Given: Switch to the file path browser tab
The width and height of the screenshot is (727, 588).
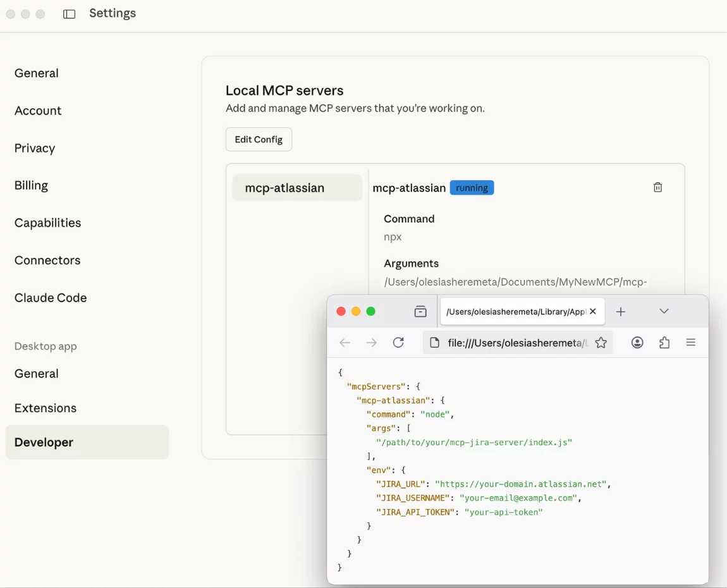Looking at the screenshot, I should (x=512, y=311).
